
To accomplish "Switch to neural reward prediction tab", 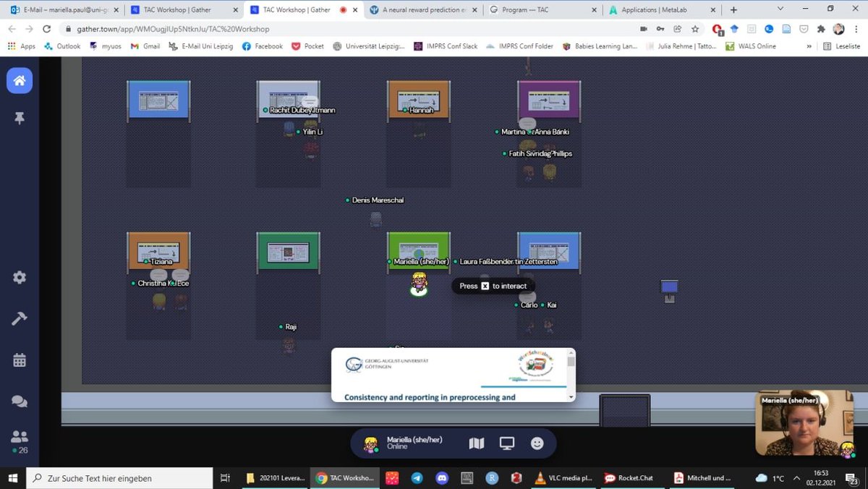I will pyautogui.click(x=422, y=10).
